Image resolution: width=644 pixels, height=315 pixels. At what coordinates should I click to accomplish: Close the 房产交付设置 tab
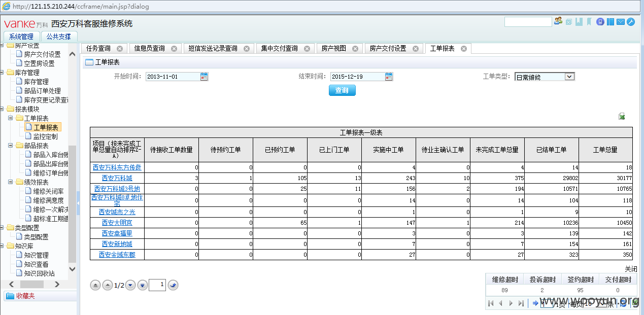pos(416,49)
